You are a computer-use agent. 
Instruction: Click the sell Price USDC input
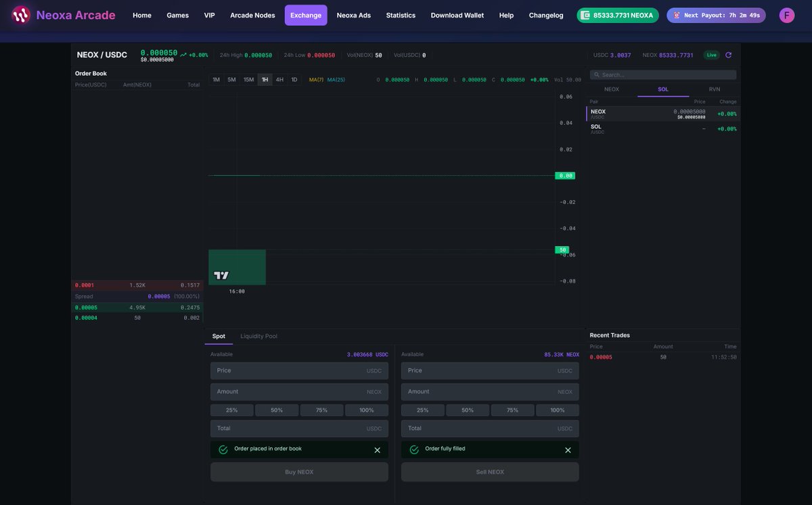pos(490,370)
